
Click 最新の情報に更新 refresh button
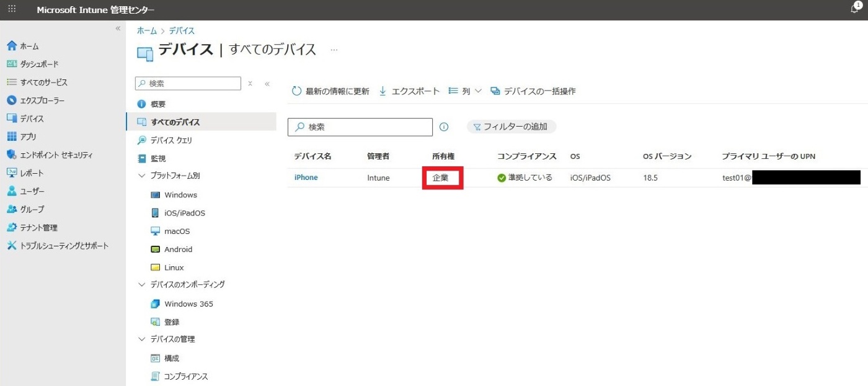pos(330,91)
